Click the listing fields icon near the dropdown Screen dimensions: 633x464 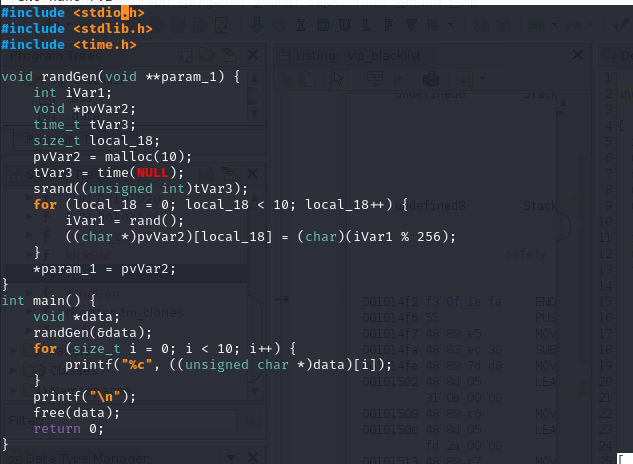(x=465, y=78)
